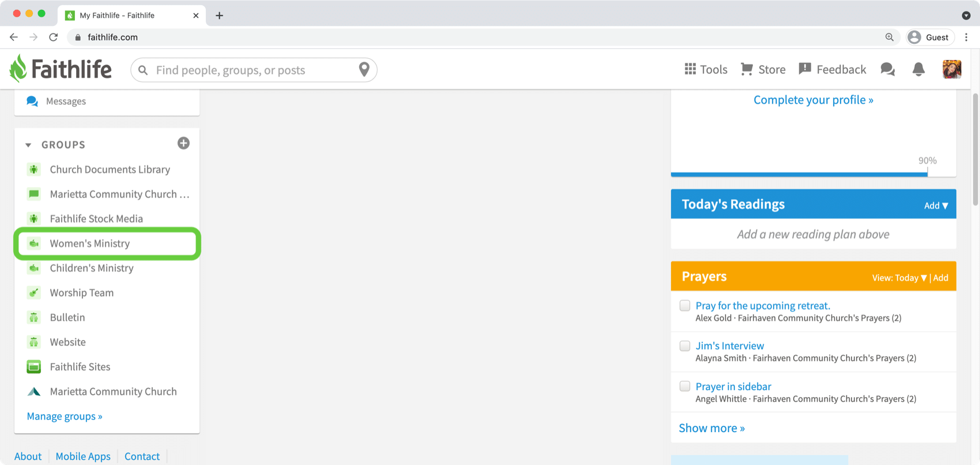Open a new browser tab

click(219, 16)
